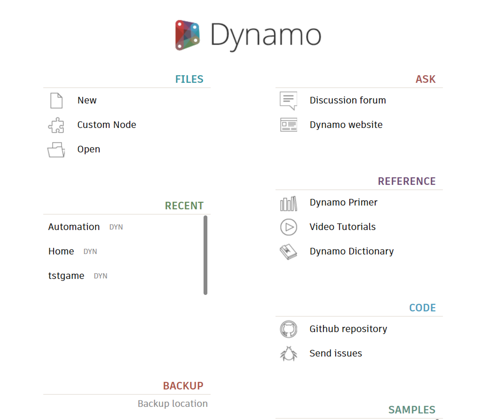Click the DYN label beside Home
This screenshot has height=420, width=504.
[x=90, y=252]
